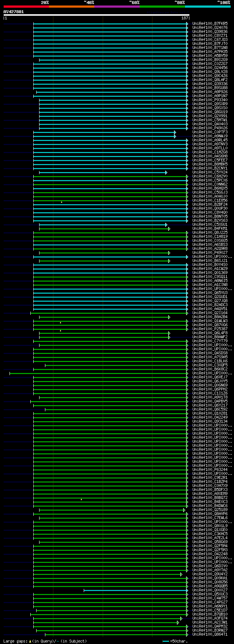This screenshot has width=234, height=644.
Task: Select hit label UniRef100_B6SJ21
Action: [x=210, y=261]
